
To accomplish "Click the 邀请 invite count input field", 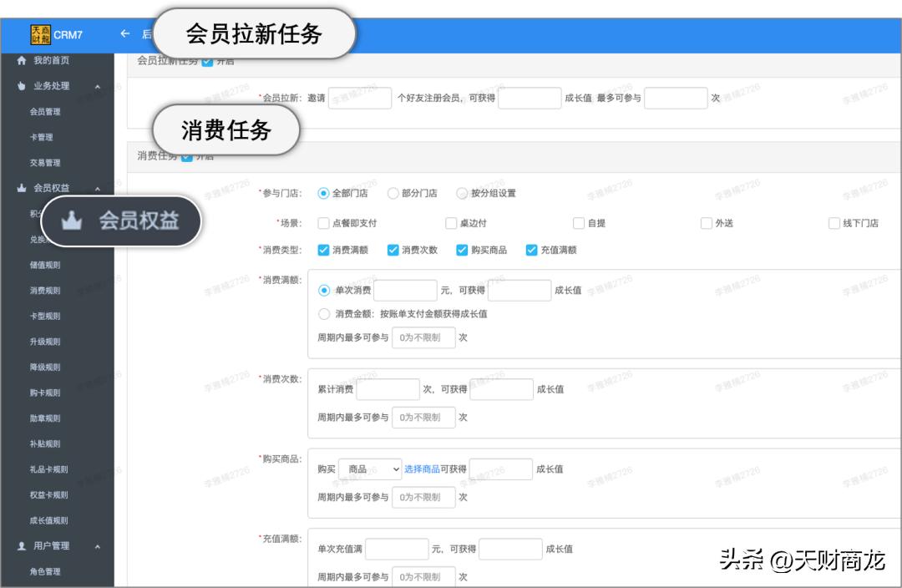I will click(360, 98).
